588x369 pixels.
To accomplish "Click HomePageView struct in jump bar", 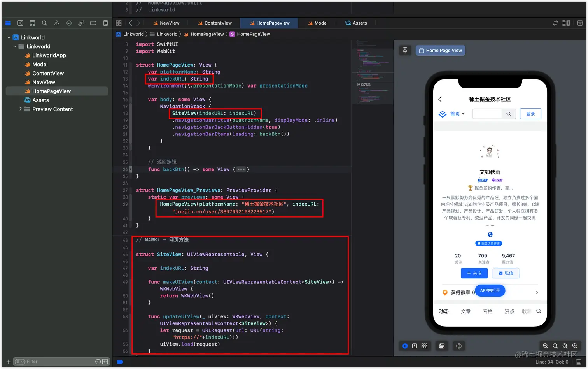I will [x=250, y=34].
